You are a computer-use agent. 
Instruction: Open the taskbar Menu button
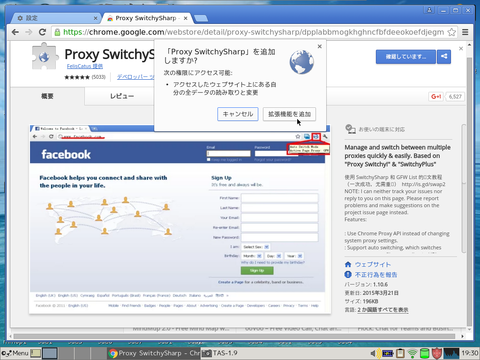click(x=15, y=353)
